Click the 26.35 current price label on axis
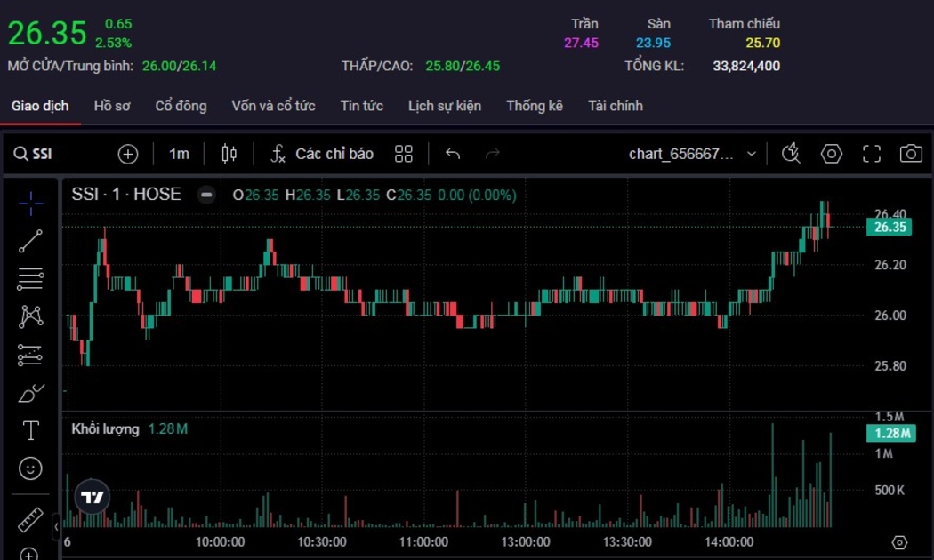934x560 pixels. click(889, 227)
